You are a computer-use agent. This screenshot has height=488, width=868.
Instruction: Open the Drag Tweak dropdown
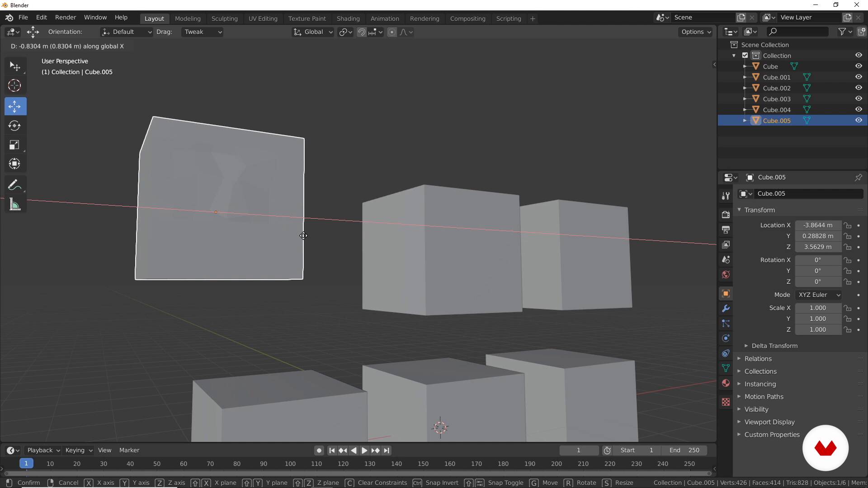pos(202,32)
